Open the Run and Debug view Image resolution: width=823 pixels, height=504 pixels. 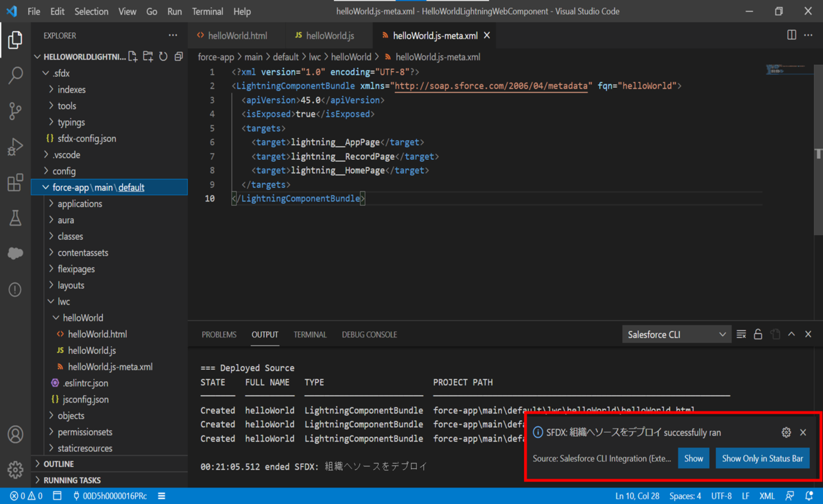[x=15, y=147]
